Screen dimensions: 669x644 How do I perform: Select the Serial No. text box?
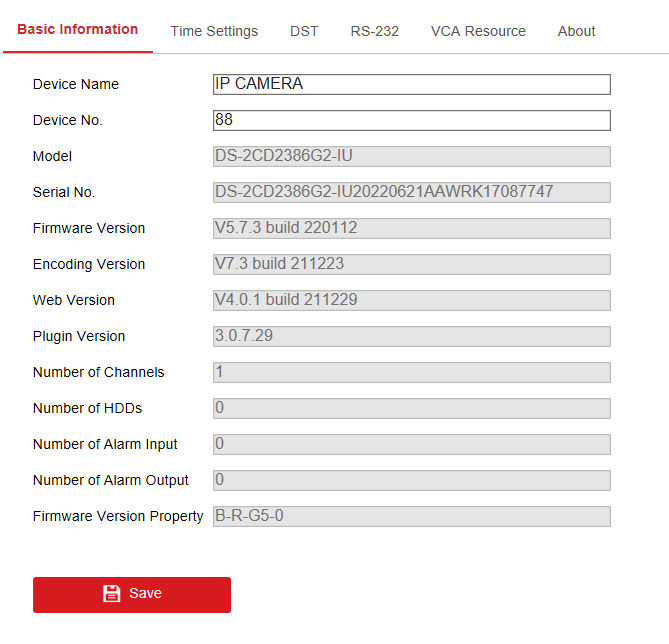pyautogui.click(x=411, y=193)
